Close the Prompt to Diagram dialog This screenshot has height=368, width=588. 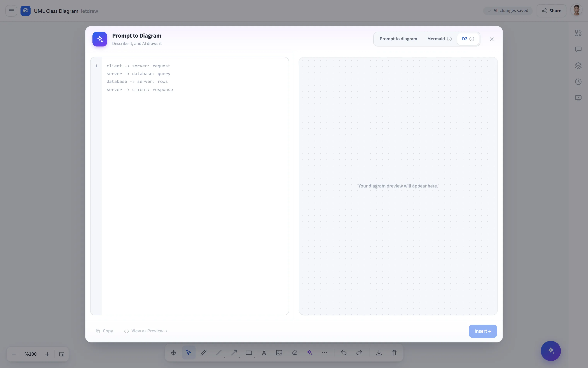coord(491,39)
